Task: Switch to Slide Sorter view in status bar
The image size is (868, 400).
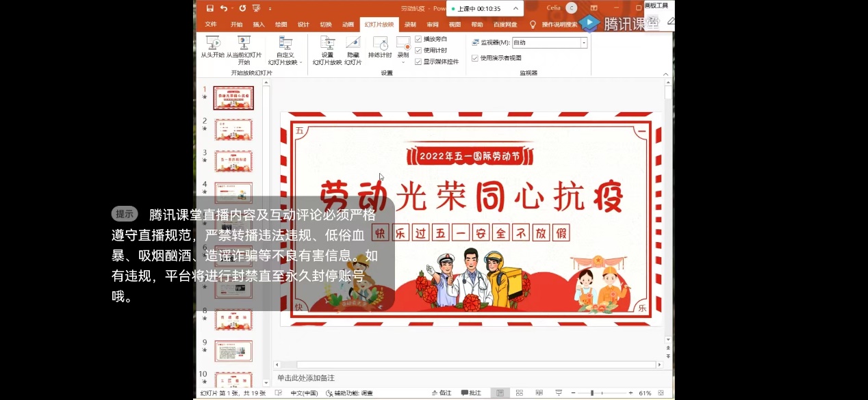Action: (x=520, y=393)
